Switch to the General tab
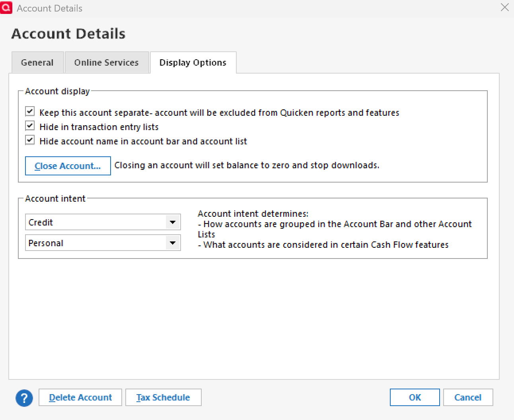 tap(37, 63)
